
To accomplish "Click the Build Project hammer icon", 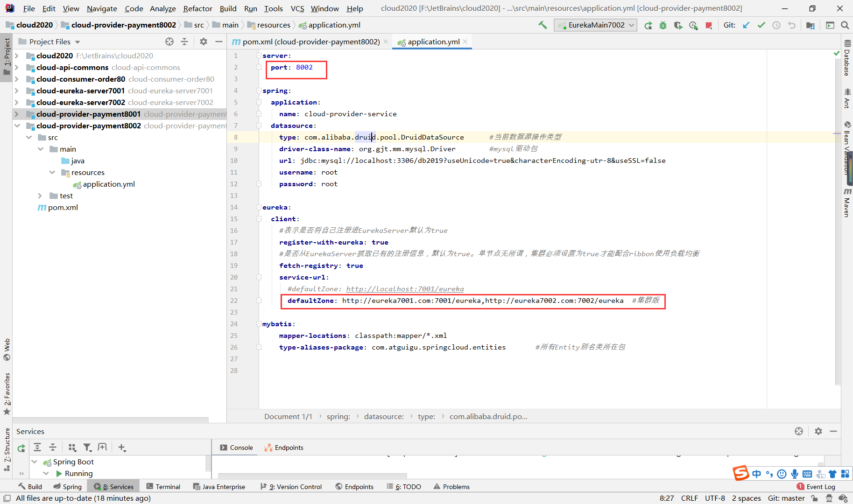I will click(543, 25).
